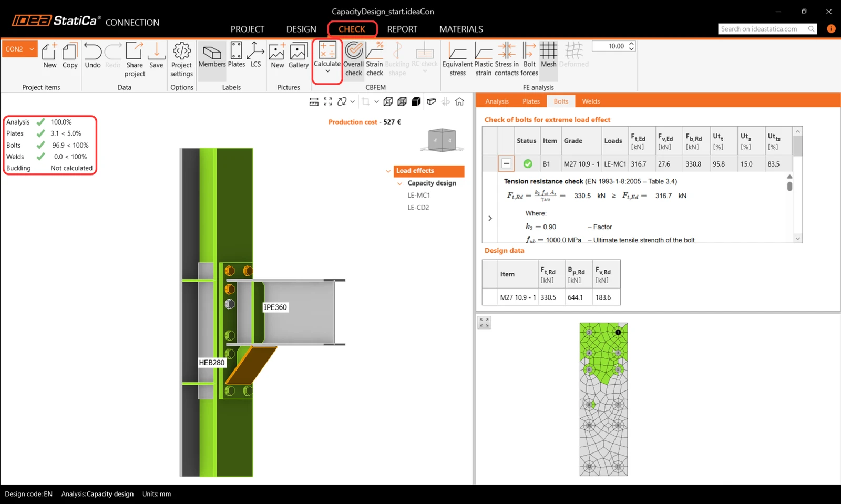Screen dimensions: 841x504
Task: Expand the tension check formula arrow
Action: point(490,218)
